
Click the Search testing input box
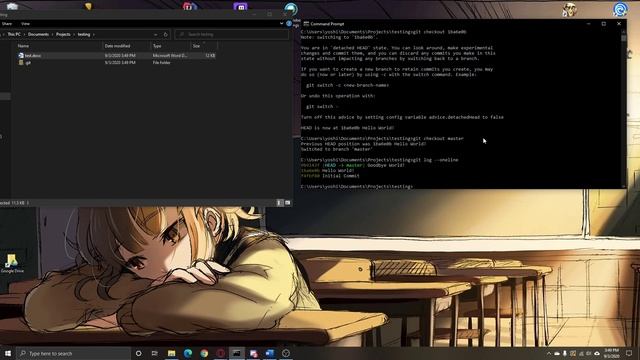[x=232, y=35]
